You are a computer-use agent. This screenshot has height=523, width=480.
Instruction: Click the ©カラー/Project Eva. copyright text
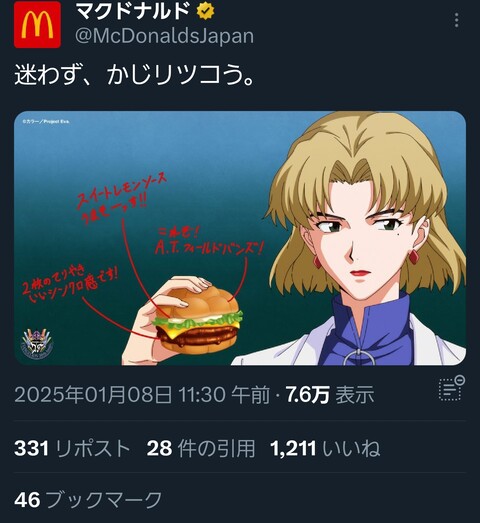click(46, 122)
